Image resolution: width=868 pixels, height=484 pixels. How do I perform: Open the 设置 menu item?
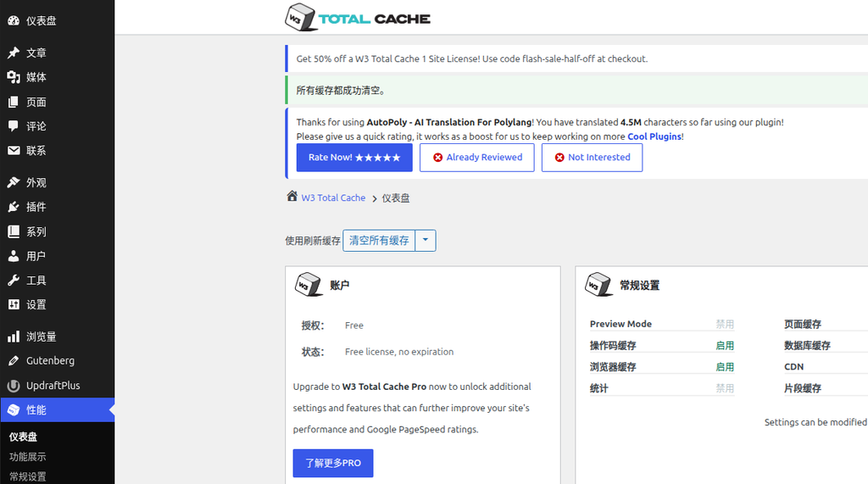tap(58, 304)
